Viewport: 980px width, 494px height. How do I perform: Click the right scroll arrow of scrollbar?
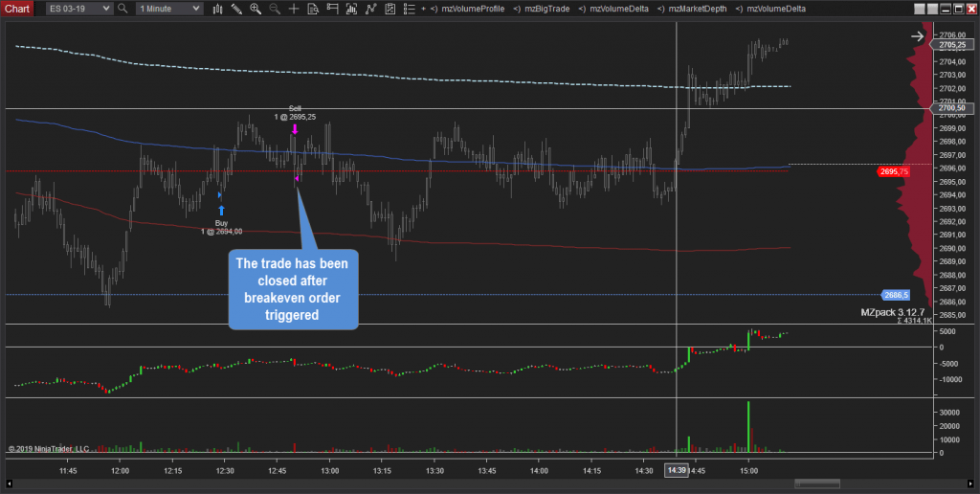[x=970, y=483]
